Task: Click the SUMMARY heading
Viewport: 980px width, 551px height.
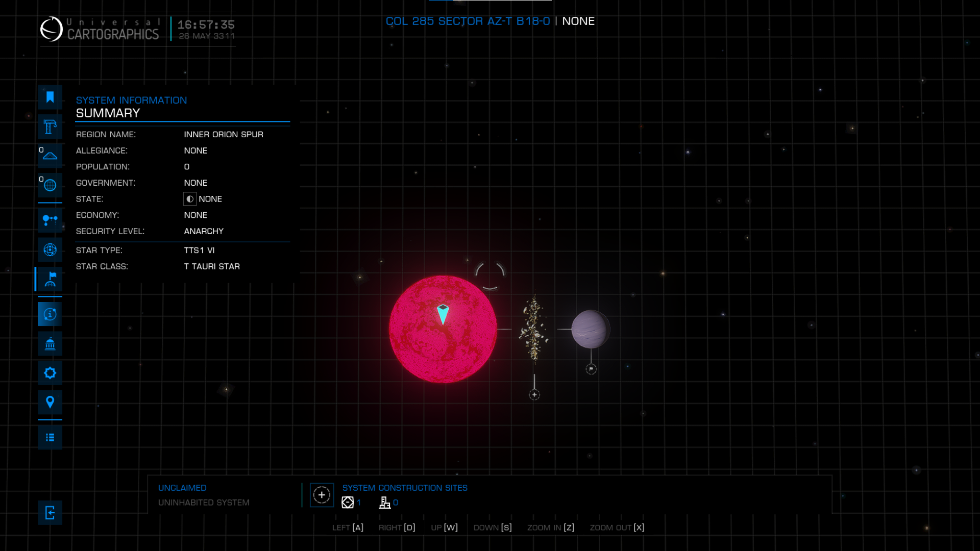Action: pyautogui.click(x=108, y=113)
